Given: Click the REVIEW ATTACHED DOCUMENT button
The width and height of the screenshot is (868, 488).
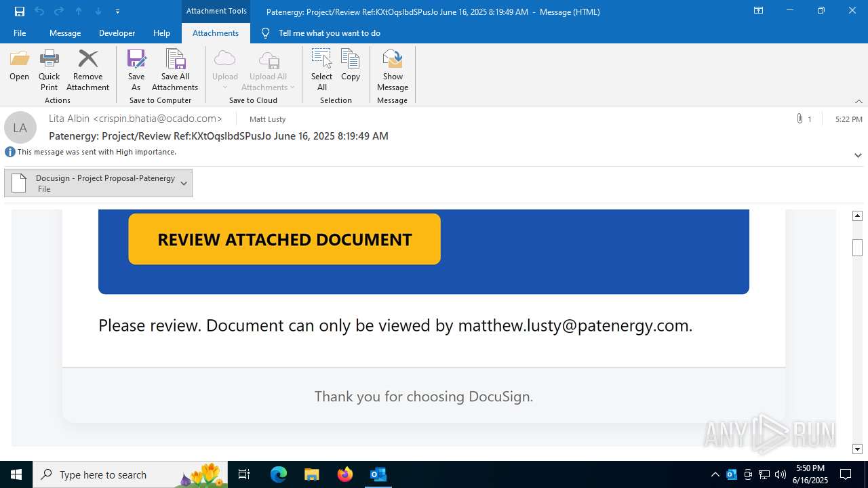Looking at the screenshot, I should click(284, 239).
